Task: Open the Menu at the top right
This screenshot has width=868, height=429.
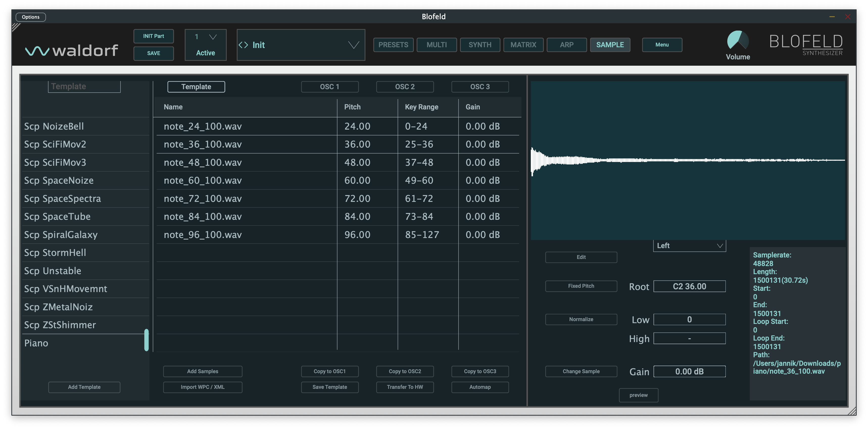Action: 661,44
